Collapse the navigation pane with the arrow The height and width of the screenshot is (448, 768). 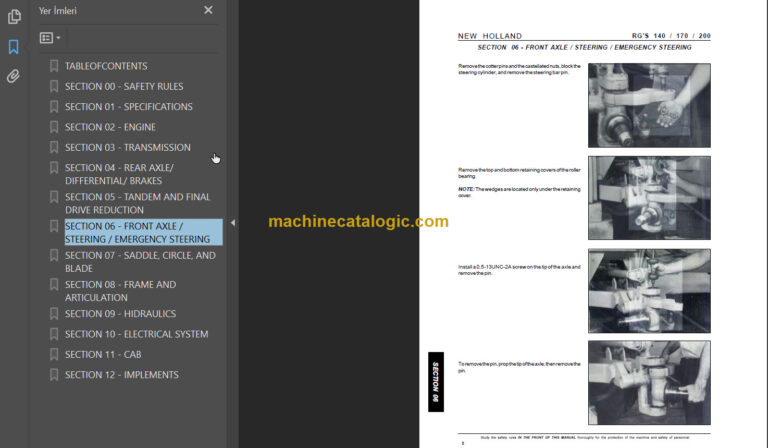tap(233, 223)
